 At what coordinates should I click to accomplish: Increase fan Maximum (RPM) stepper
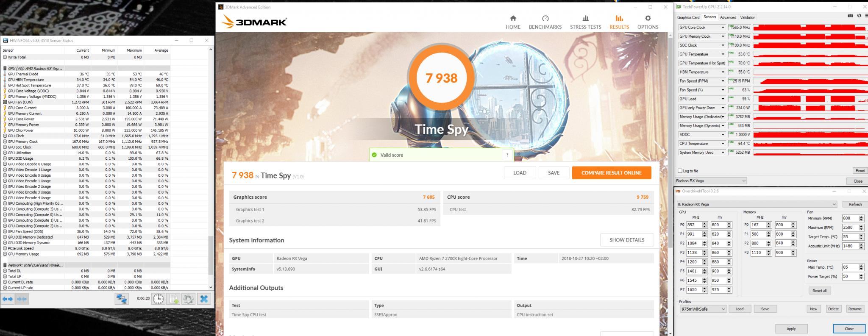tap(861, 226)
